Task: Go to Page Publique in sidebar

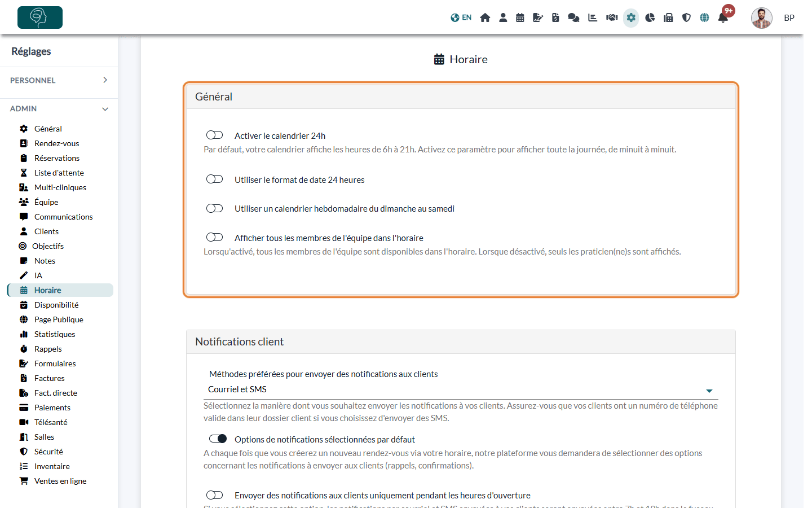Action: [59, 319]
